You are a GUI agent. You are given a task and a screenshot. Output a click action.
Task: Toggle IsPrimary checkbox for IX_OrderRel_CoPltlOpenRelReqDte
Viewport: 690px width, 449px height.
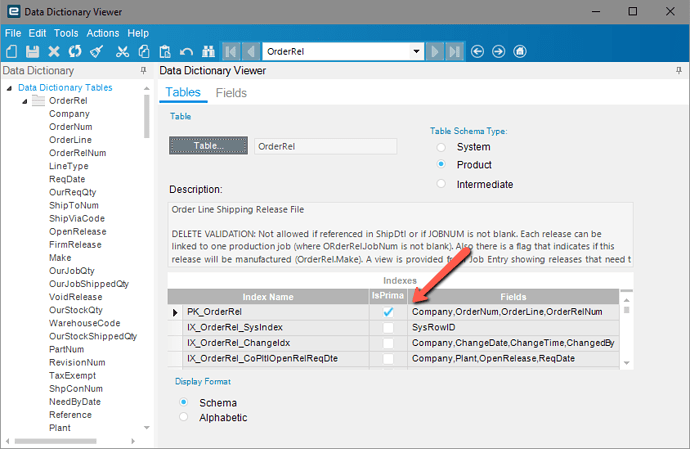point(388,358)
